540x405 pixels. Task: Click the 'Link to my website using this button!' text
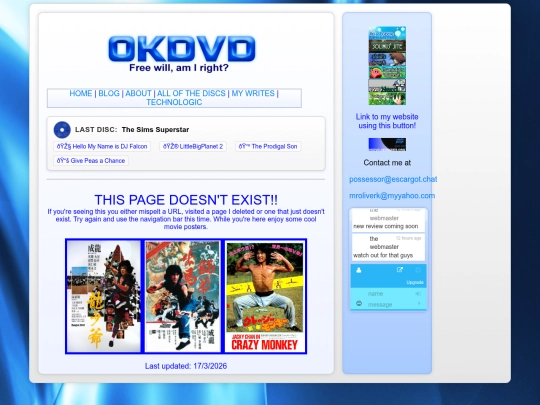tap(387, 121)
